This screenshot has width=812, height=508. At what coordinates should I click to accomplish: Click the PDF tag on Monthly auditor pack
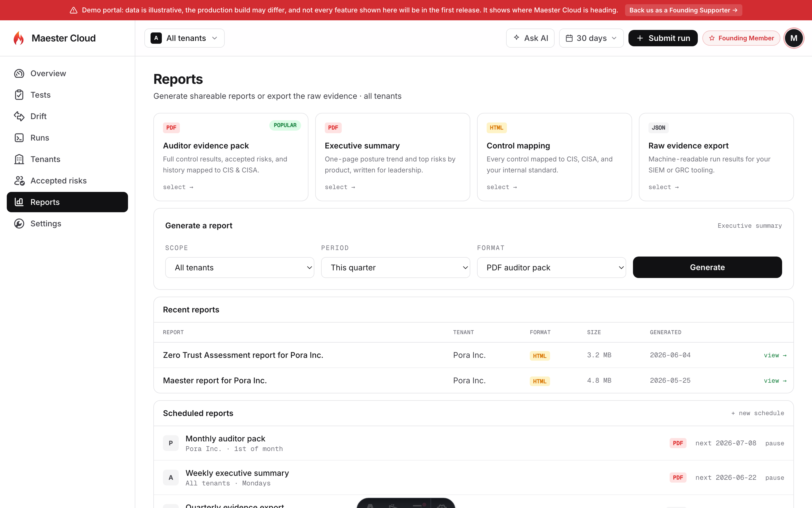(x=678, y=443)
